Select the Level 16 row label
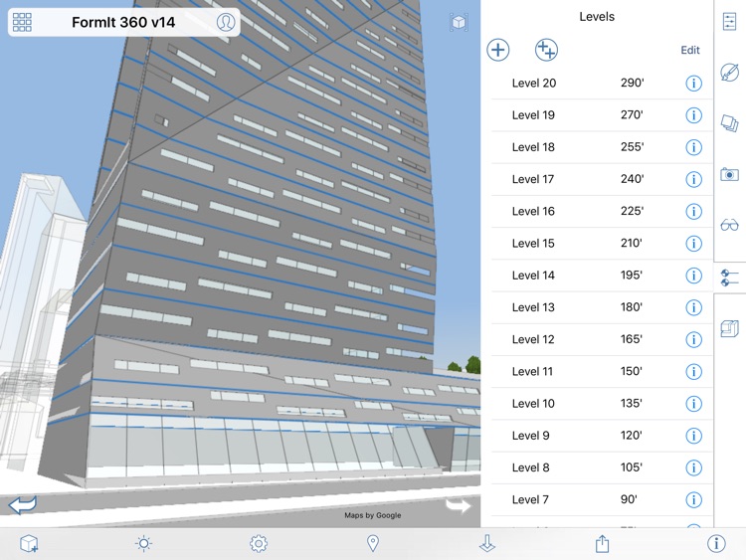 [533, 211]
